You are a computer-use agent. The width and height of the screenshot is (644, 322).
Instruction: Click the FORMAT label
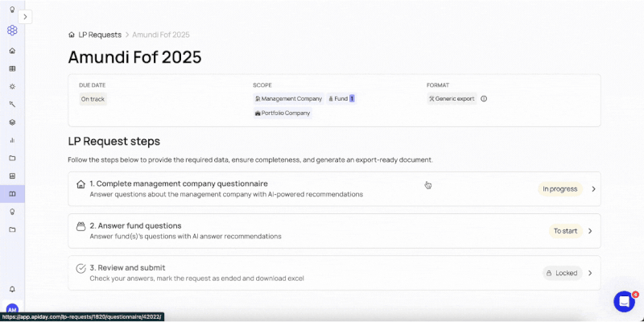click(x=438, y=85)
